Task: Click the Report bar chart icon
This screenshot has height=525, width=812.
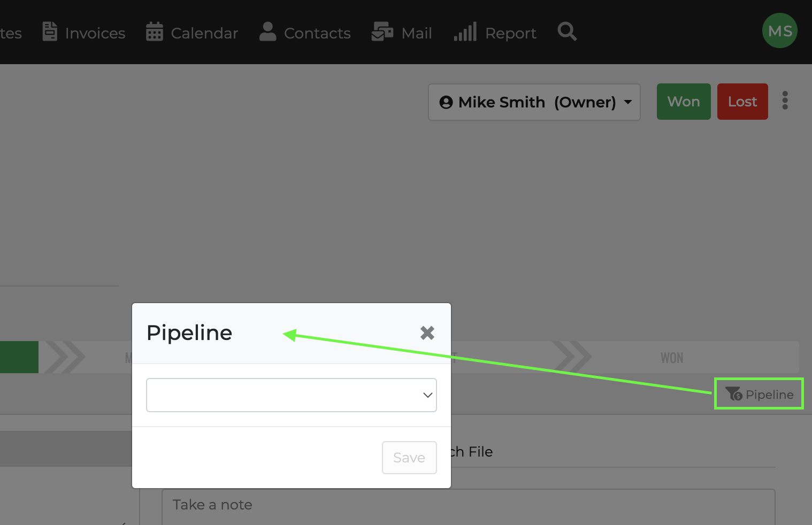Action: [465, 32]
